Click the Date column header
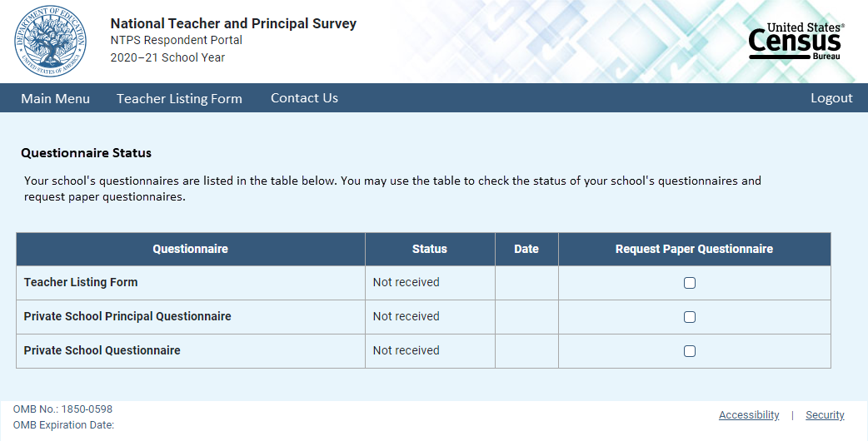This screenshot has width=868, height=441. [x=526, y=249]
